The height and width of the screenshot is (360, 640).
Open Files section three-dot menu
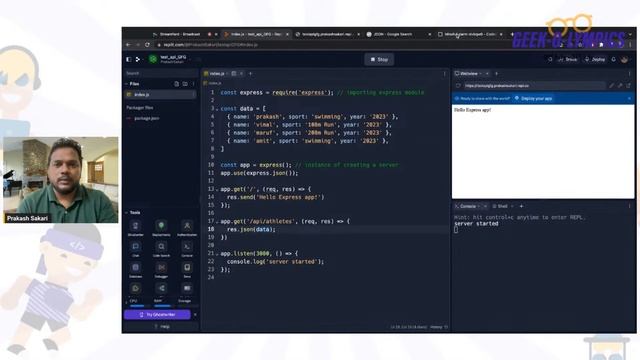pyautogui.click(x=193, y=84)
